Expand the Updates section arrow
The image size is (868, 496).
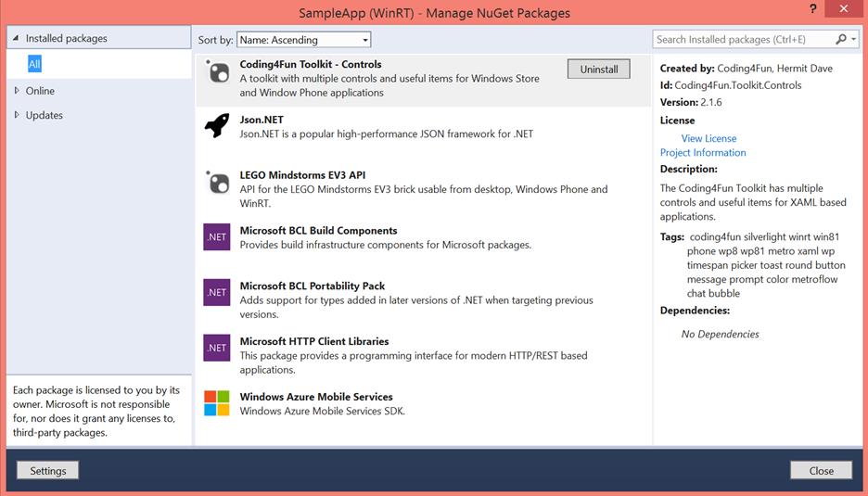coord(17,115)
